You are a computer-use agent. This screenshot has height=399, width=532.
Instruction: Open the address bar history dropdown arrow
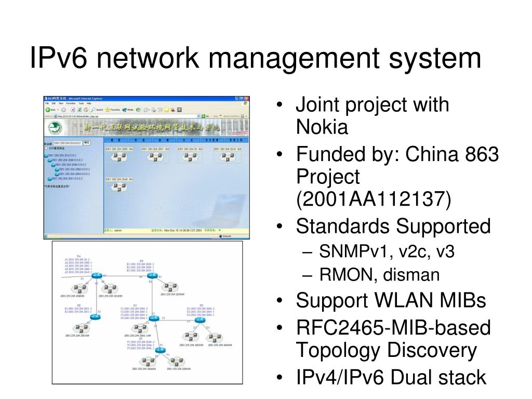(x=198, y=116)
